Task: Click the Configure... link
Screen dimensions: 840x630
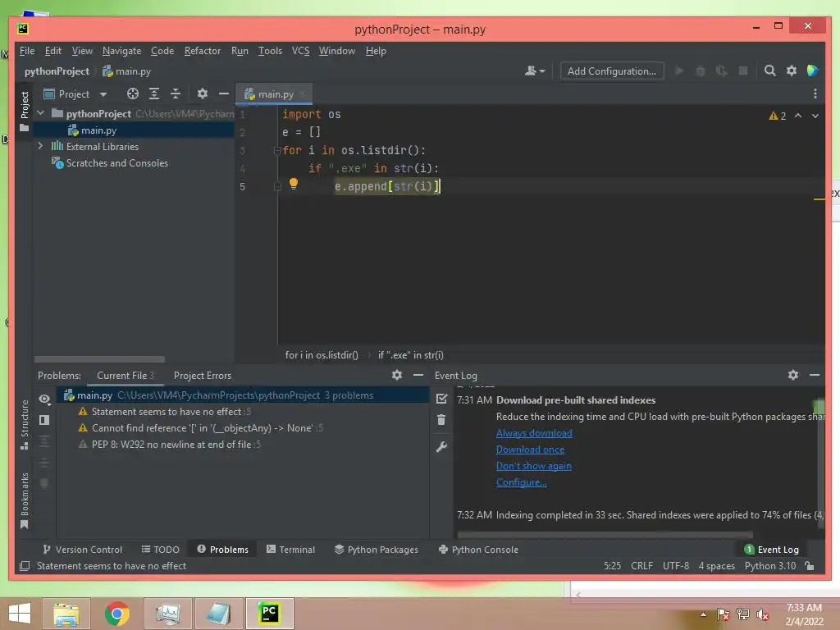Action: (521, 482)
